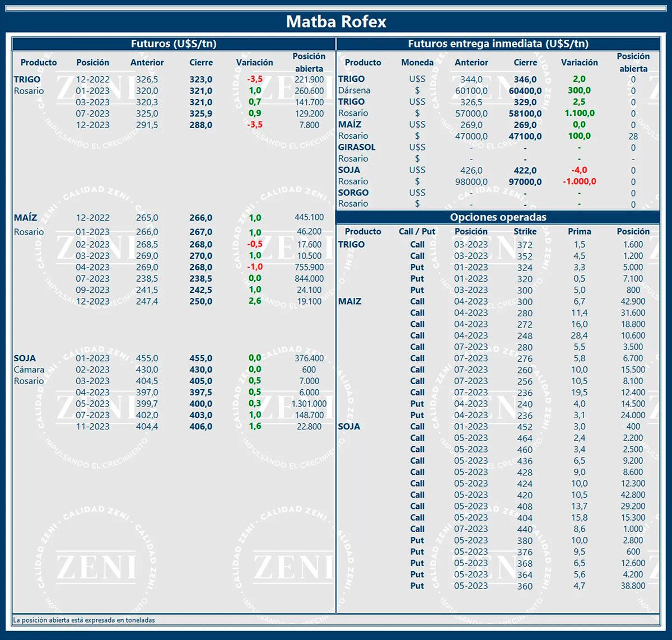Click the GIRASOL product label
Viewport: 672px width, 640px height.
tap(357, 147)
